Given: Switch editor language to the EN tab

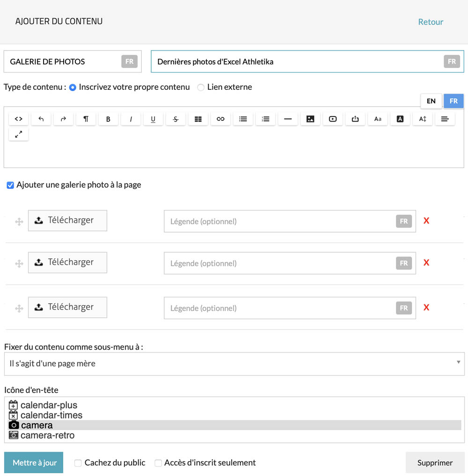Looking at the screenshot, I should coord(431,101).
